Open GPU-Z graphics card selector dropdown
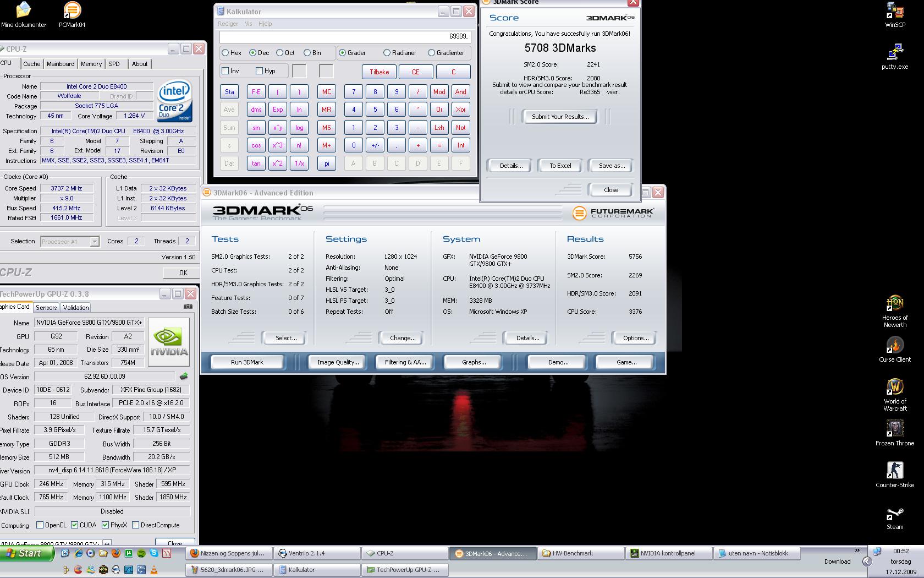 [107, 543]
